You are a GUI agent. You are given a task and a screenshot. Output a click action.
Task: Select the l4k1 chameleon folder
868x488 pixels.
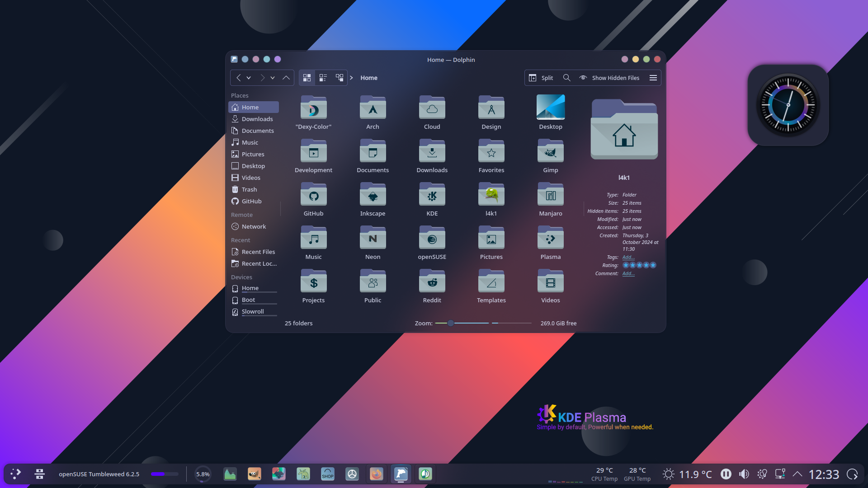coord(491,199)
